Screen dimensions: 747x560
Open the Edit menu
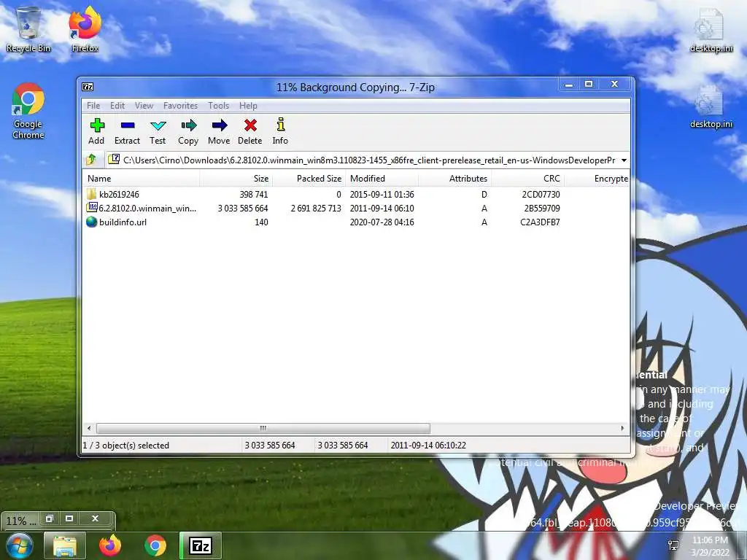coord(117,106)
